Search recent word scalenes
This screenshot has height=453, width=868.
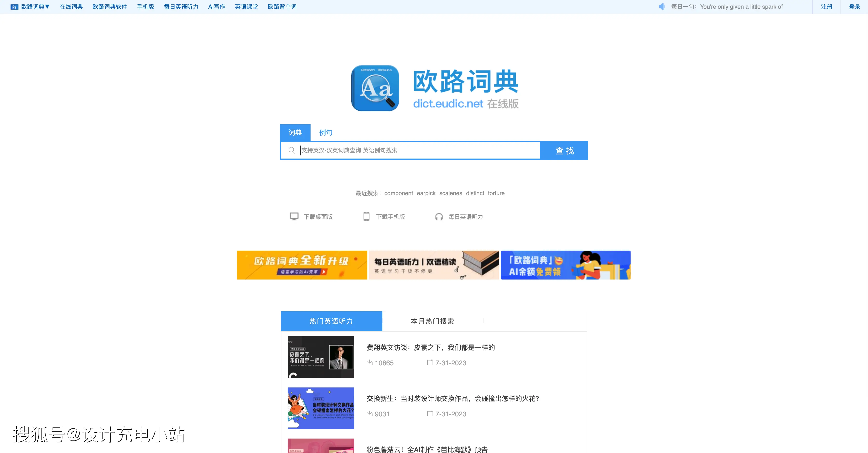450,193
